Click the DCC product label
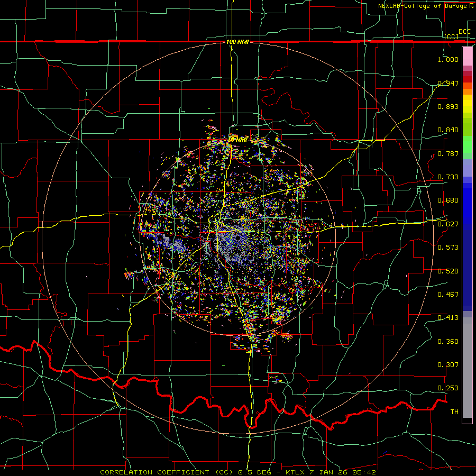This screenshot has width=476, height=476. (x=464, y=32)
